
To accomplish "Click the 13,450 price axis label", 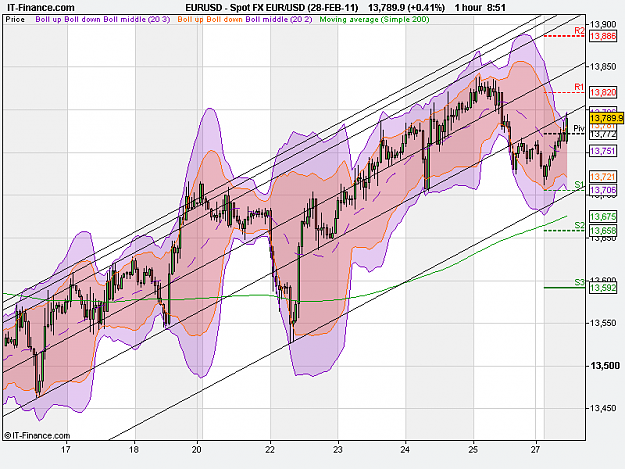I will click(x=603, y=408).
